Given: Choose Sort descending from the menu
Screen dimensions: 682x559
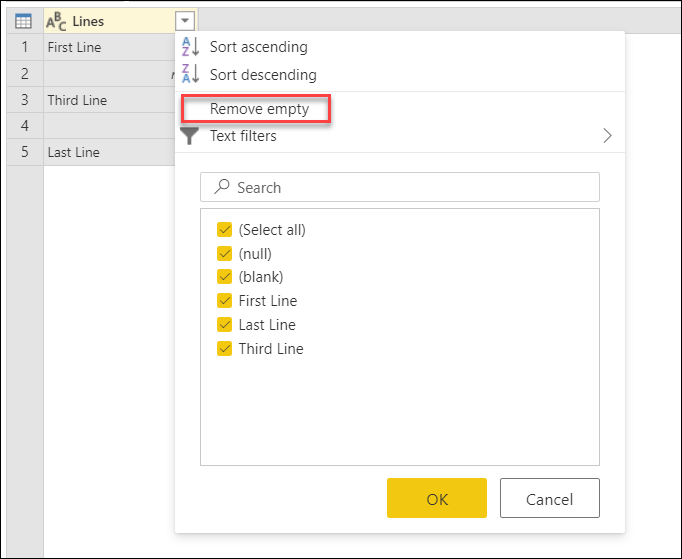Looking at the screenshot, I should (x=400, y=74).
